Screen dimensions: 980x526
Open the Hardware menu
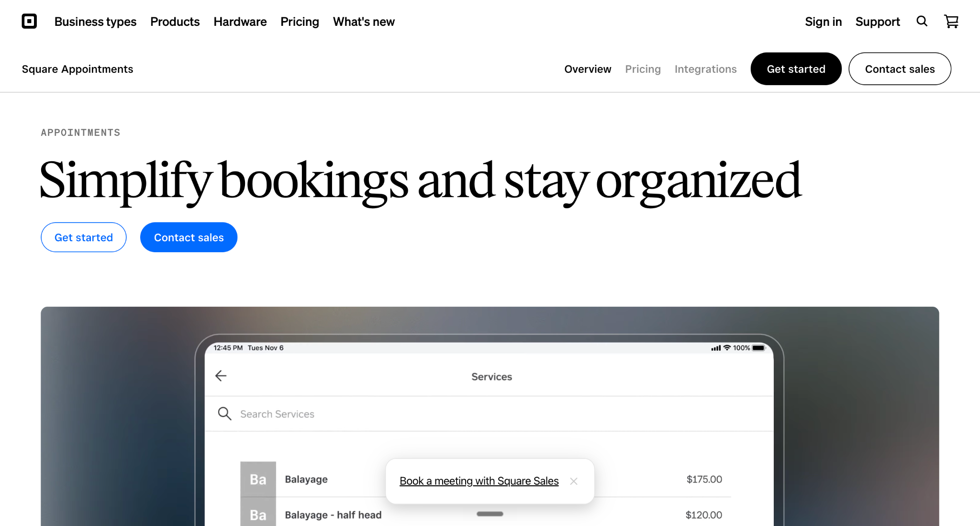[240, 22]
